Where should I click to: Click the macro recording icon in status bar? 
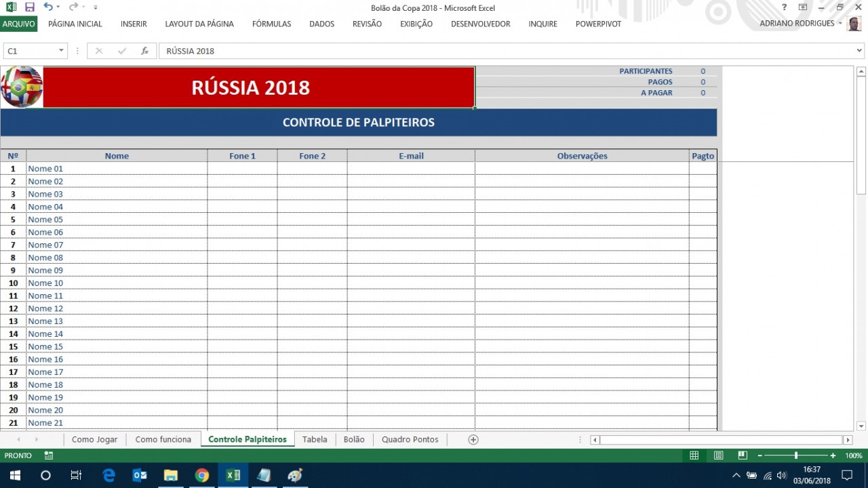[49, 456]
